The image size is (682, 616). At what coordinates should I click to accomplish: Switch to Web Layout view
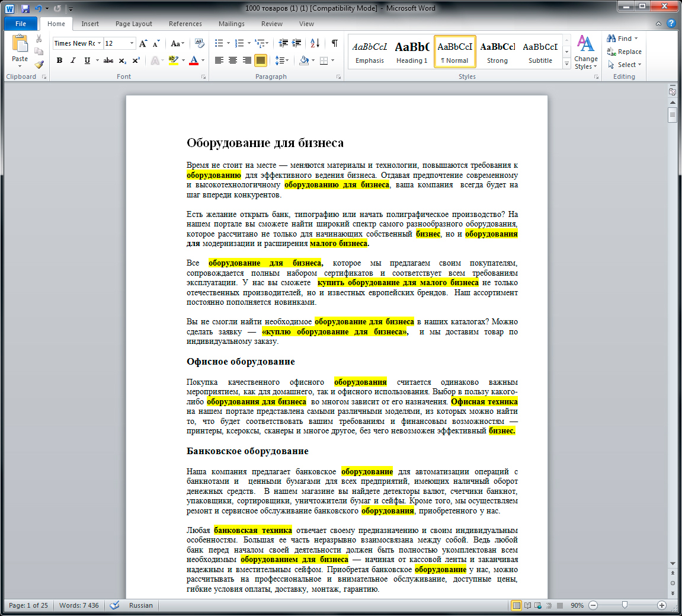pyautogui.click(x=538, y=605)
